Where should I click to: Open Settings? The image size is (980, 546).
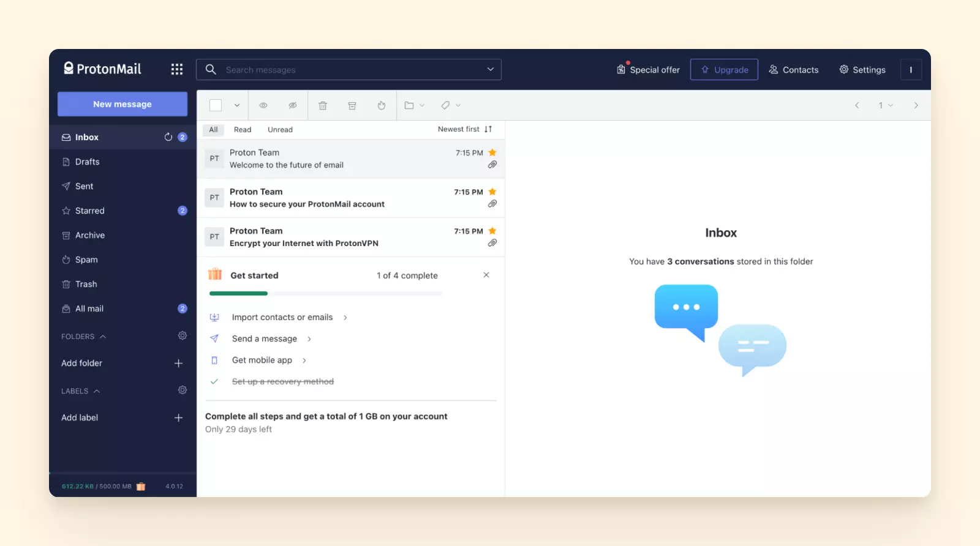862,70
